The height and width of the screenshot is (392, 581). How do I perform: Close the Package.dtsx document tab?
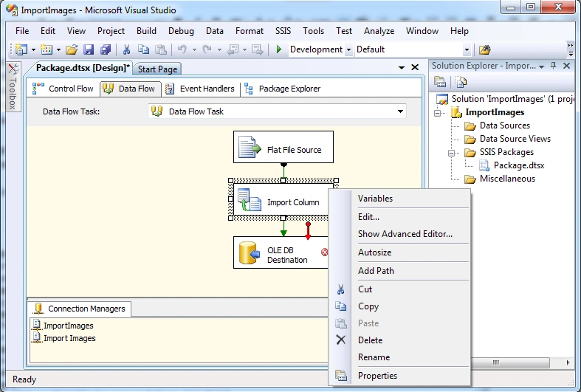pos(415,67)
